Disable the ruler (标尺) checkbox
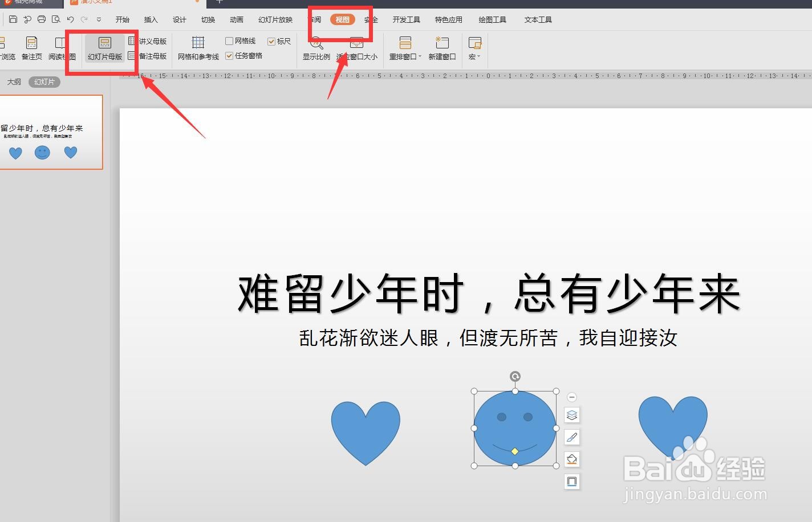 [x=273, y=40]
